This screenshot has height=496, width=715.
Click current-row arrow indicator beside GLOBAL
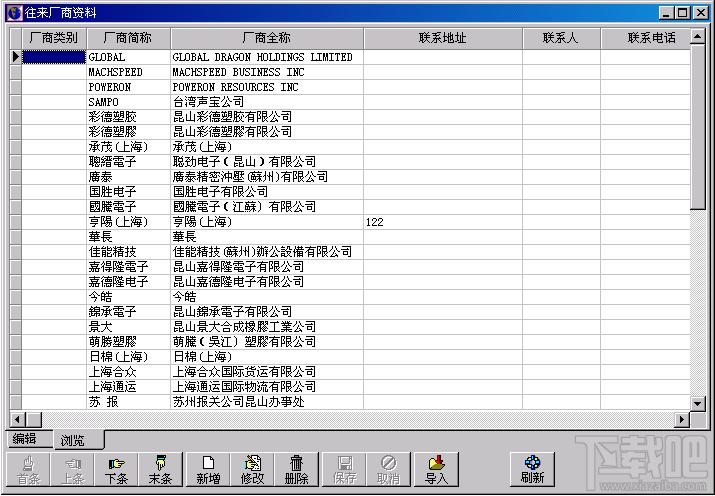(x=16, y=57)
